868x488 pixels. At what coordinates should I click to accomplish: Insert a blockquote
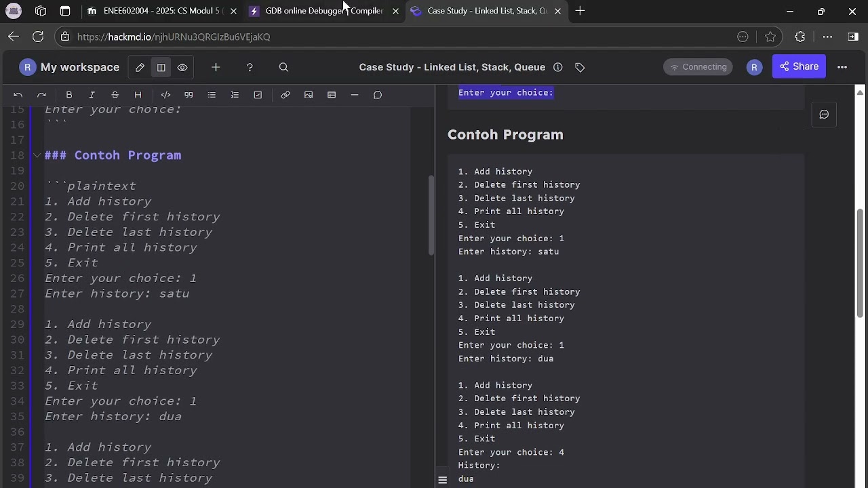pyautogui.click(x=189, y=95)
